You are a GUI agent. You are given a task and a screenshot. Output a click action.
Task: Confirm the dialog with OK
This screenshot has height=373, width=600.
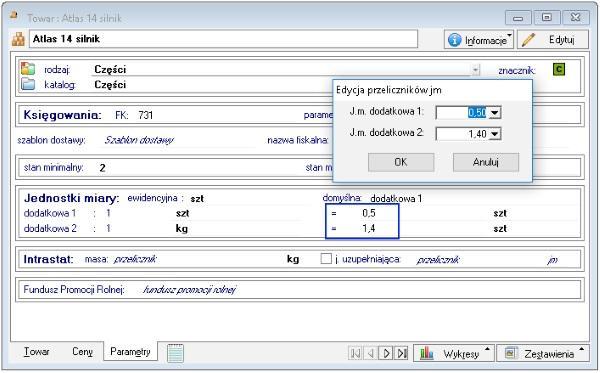coord(401,162)
